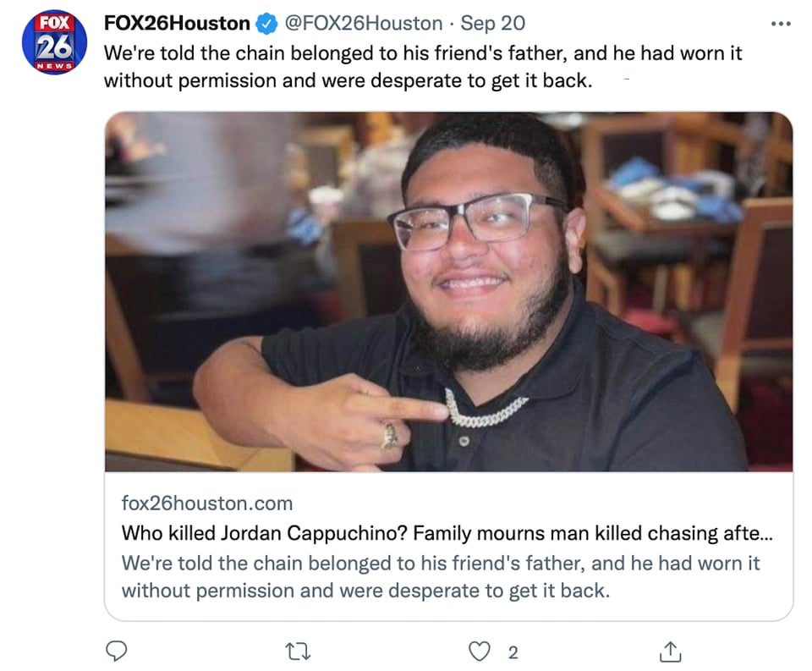Open 'Who killed Jordan Cappuchino?' headline
The height and width of the screenshot is (671, 812).
(x=447, y=533)
